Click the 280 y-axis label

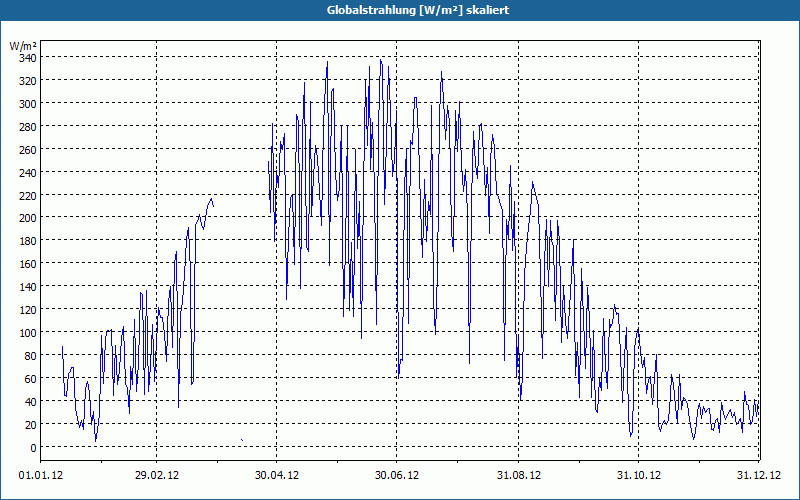tap(28, 127)
